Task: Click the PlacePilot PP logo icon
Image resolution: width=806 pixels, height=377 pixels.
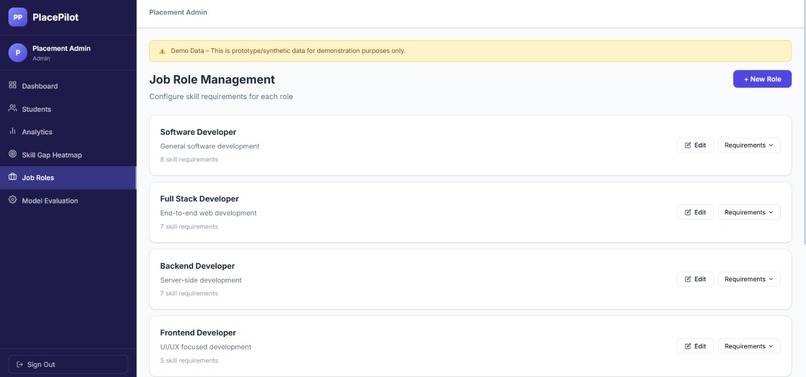Action: tap(17, 17)
